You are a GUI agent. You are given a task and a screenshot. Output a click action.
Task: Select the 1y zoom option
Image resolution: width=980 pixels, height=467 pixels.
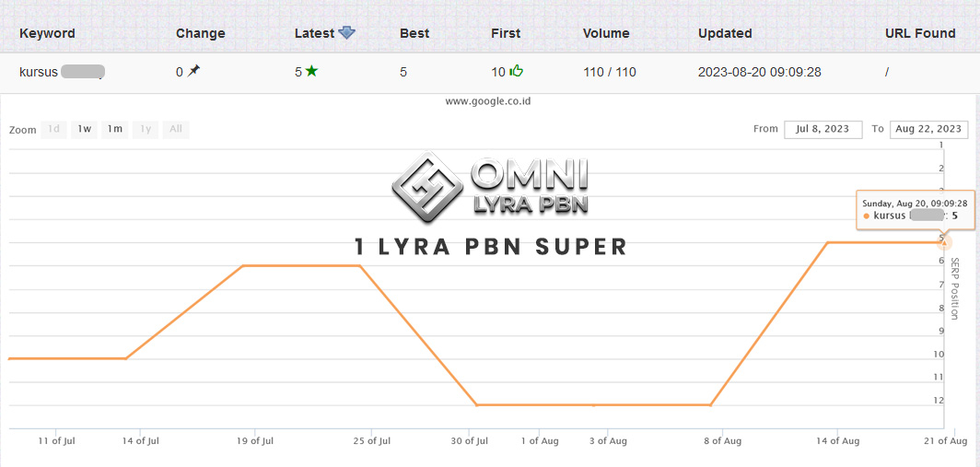point(146,129)
